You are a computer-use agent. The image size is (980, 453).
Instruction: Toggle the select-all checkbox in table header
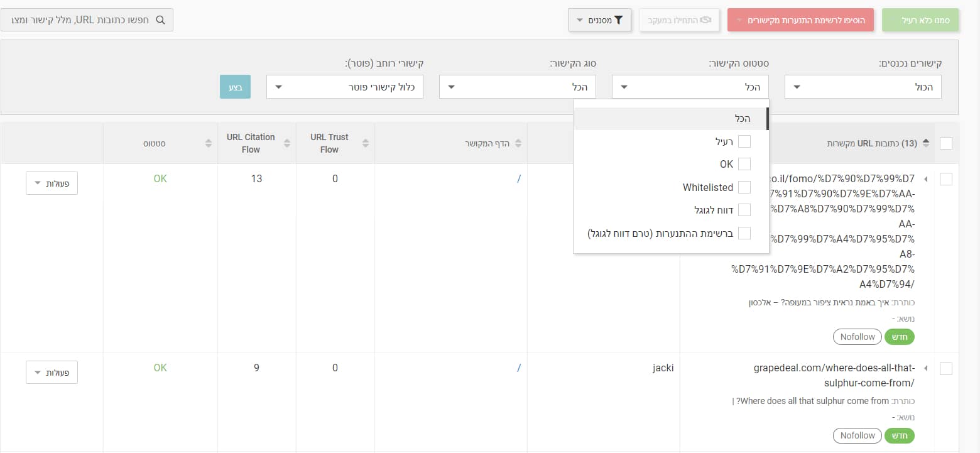[x=945, y=143]
